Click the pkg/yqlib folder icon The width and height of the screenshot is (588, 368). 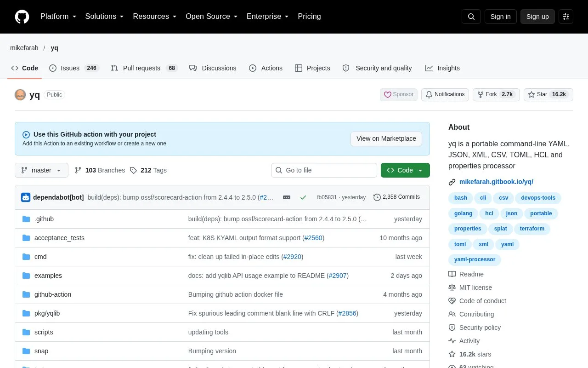point(26,313)
